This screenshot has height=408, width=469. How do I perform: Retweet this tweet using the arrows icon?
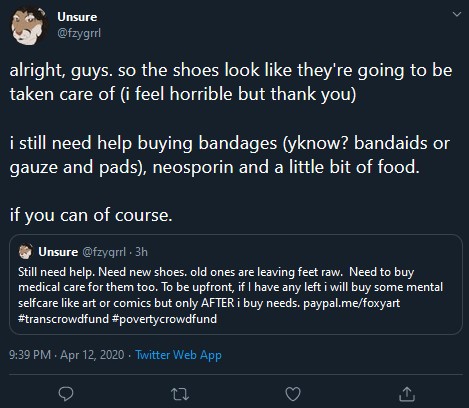(x=180, y=394)
